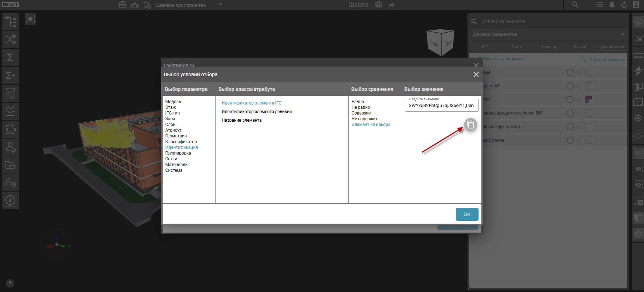The width and height of the screenshot is (644, 292).
Task: Select the shuffle arrows tool in left sidebar
Action: [x=10, y=40]
